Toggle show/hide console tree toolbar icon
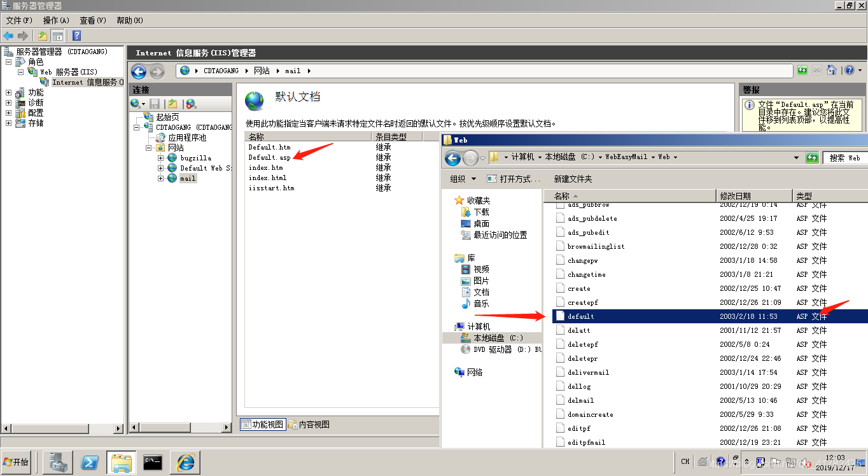The height and width of the screenshot is (476, 868). click(x=58, y=36)
